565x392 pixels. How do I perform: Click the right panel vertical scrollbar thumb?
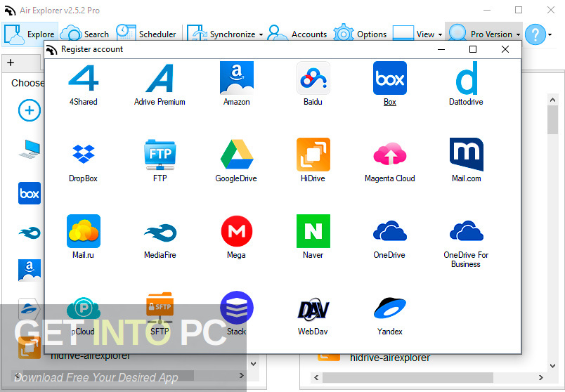click(552, 120)
